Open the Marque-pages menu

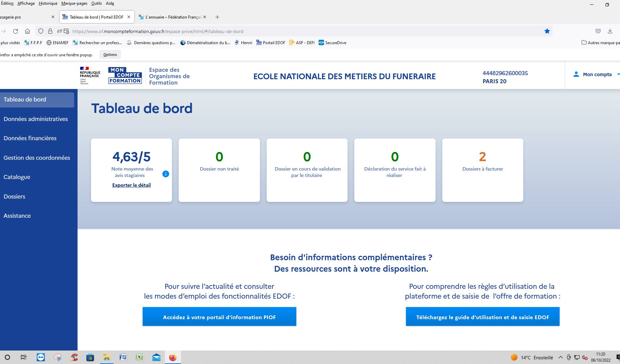point(74,3)
